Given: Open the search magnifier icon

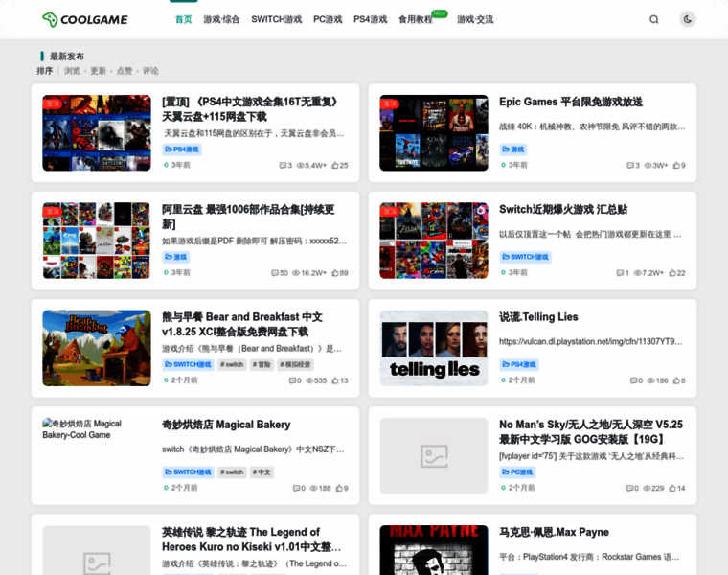Looking at the screenshot, I should [653, 19].
